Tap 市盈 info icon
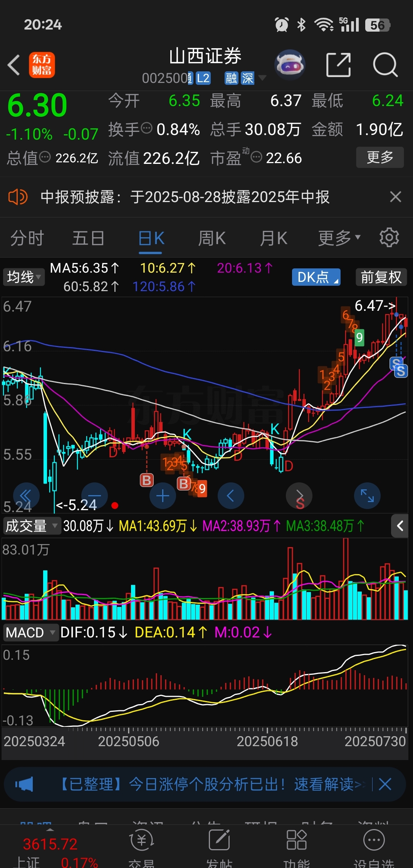 (257, 157)
